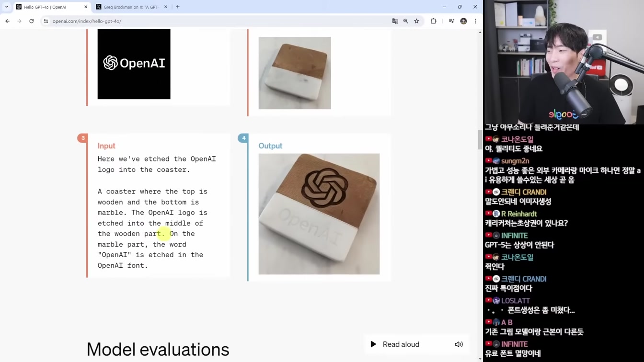644x362 pixels.
Task: Reload the current page
Action: click(x=32, y=21)
